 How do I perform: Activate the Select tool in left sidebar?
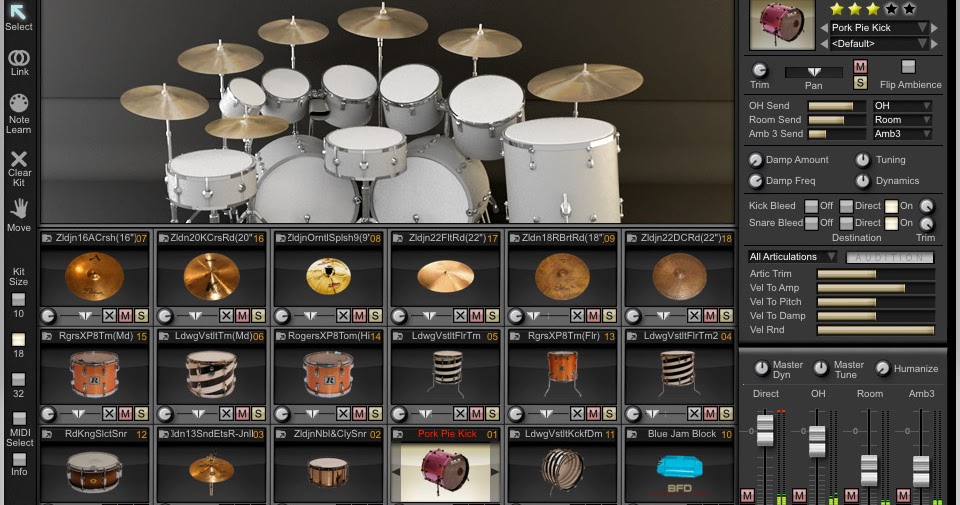pyautogui.click(x=18, y=17)
